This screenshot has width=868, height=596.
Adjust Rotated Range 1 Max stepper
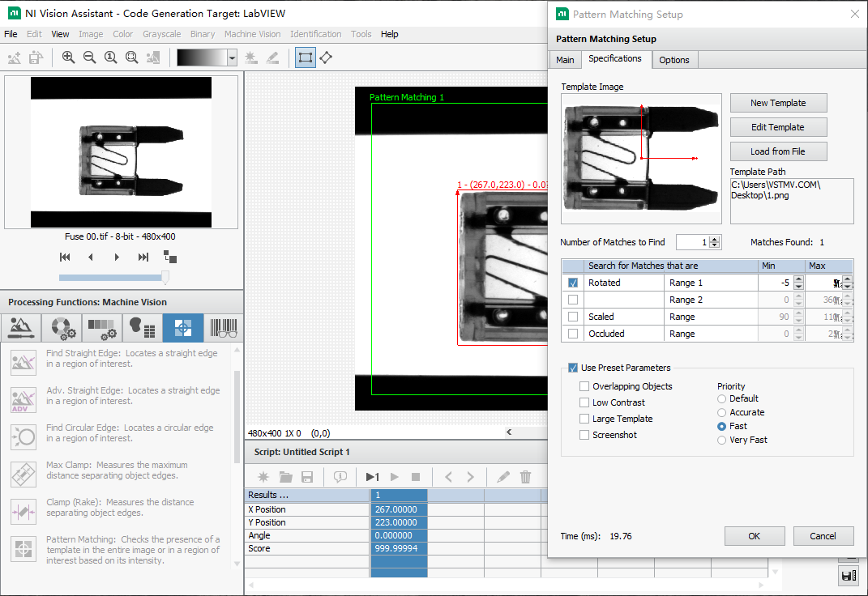click(848, 283)
